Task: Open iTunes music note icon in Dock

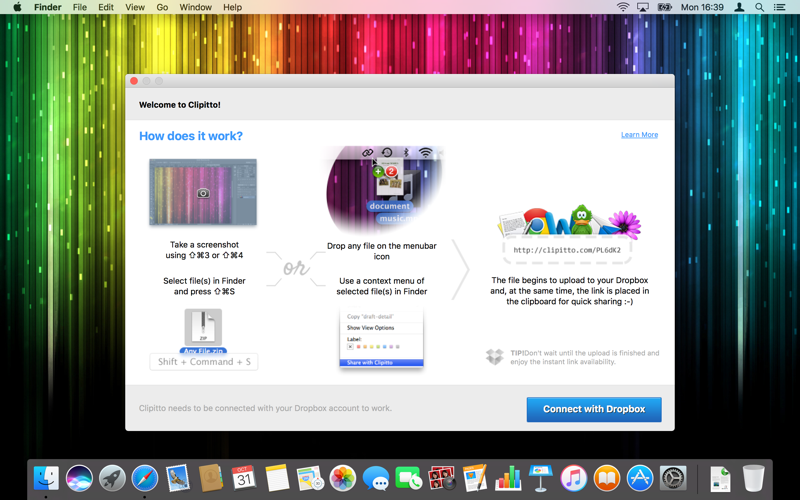Action: tap(573, 479)
